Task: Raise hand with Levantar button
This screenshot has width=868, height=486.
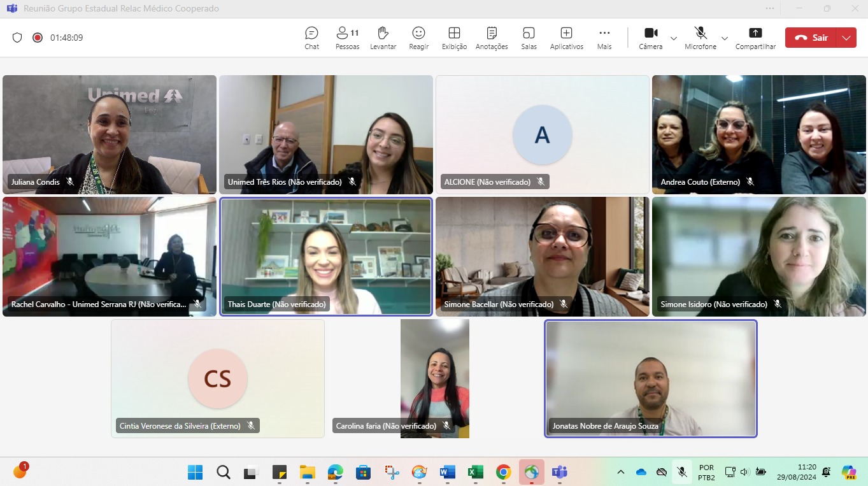Action: coord(383,38)
